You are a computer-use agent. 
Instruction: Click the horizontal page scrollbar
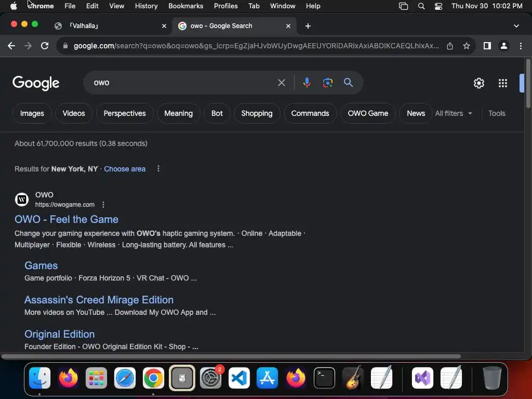231,356
